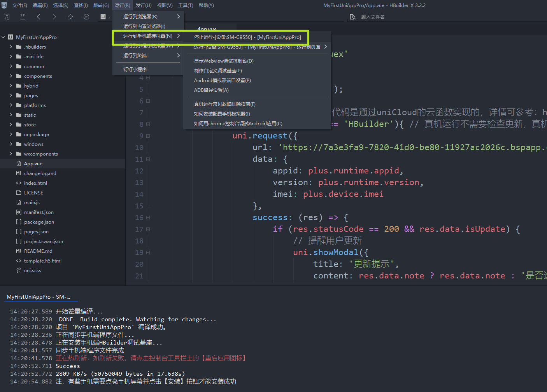Click the uni-app project icon in breadcrumb
The image size is (547, 392).
[103, 17]
